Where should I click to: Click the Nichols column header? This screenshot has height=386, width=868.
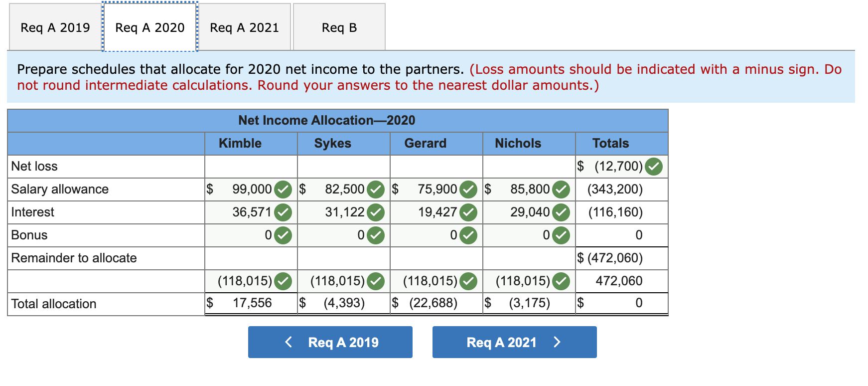[518, 144]
